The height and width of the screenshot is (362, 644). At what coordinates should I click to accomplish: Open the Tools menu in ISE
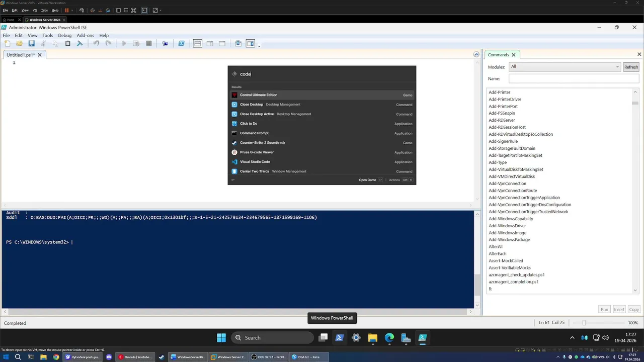[48, 35]
